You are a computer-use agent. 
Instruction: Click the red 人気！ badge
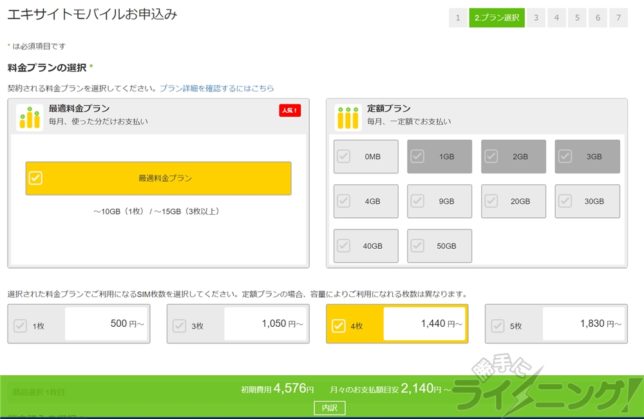click(x=290, y=110)
